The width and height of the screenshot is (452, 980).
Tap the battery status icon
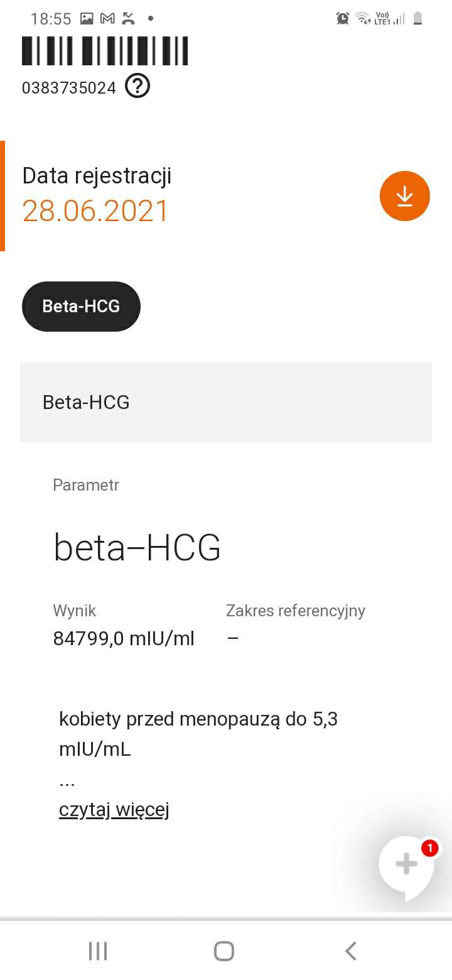(x=417, y=18)
